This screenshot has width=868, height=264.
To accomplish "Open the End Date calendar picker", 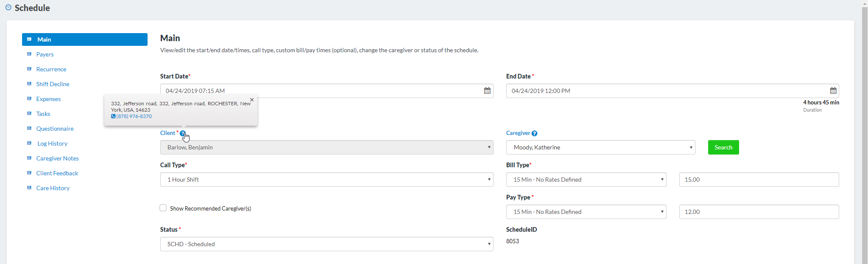I will tap(833, 91).
